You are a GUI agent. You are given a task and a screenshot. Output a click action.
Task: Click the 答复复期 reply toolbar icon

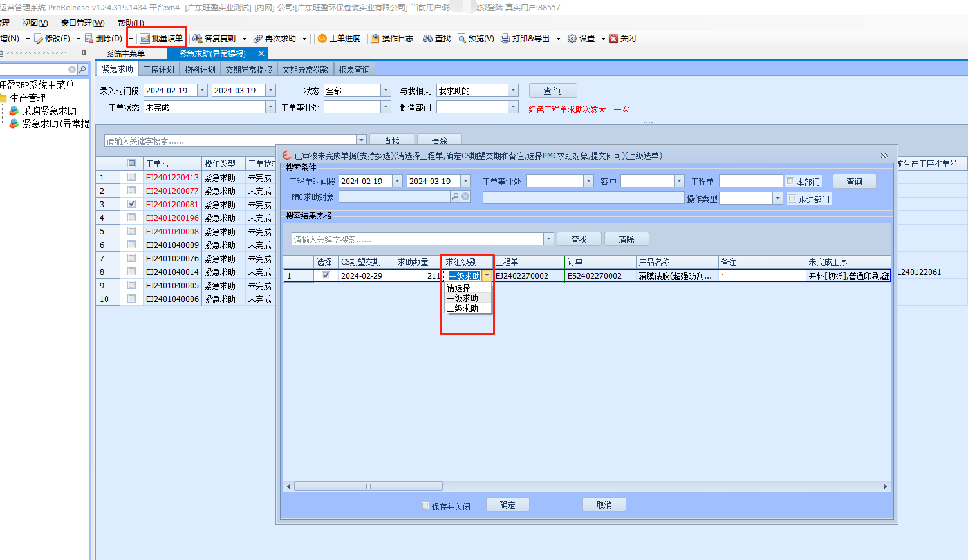click(x=198, y=39)
